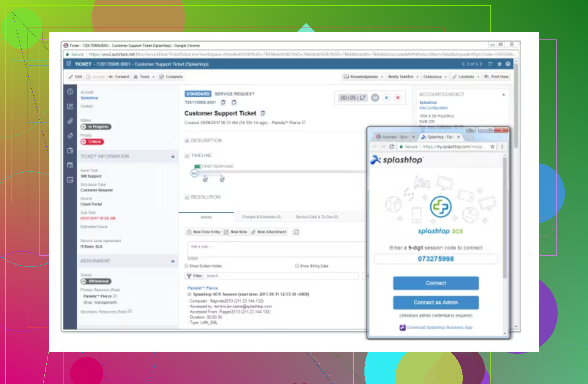Switch to Service Calls & To-Dos tab
Screen dimensions: 588x384
(317, 217)
